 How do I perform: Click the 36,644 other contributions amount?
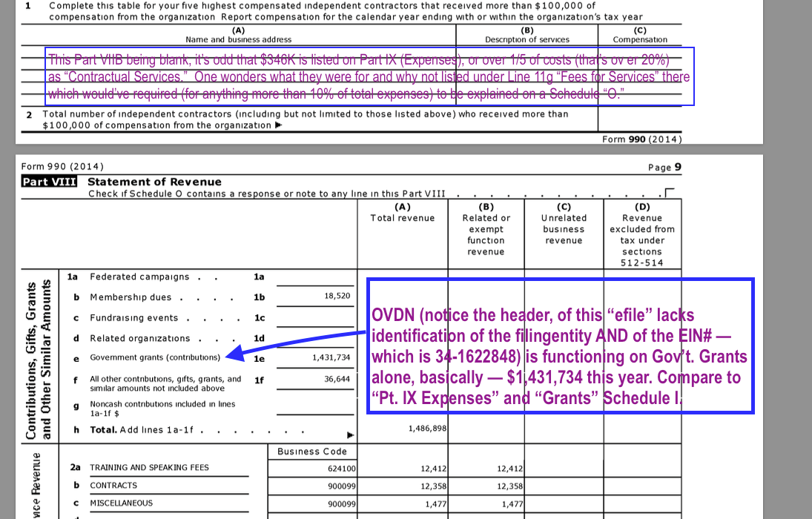pyautogui.click(x=337, y=379)
